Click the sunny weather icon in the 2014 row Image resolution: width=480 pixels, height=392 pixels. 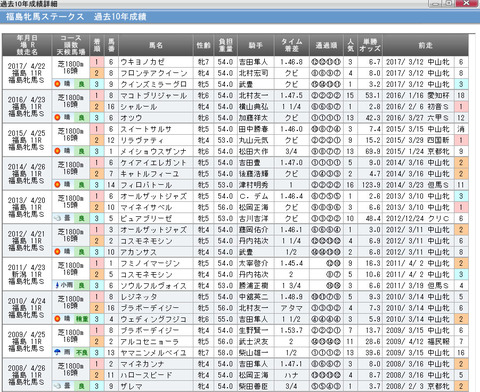click(x=57, y=184)
